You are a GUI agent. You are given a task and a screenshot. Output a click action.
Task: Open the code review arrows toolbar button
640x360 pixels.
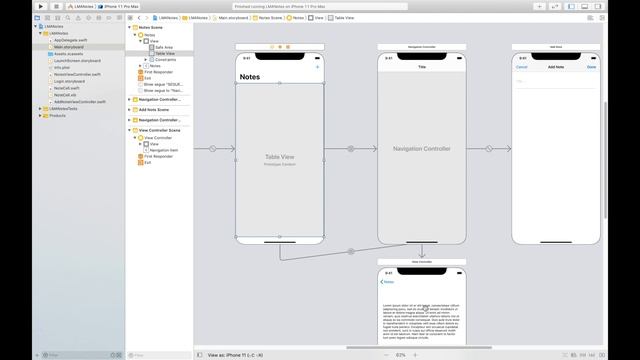point(555,7)
